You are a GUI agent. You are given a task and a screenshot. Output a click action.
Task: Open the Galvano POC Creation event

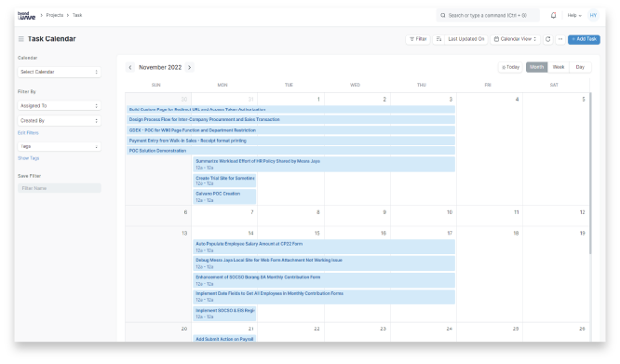pos(224,196)
